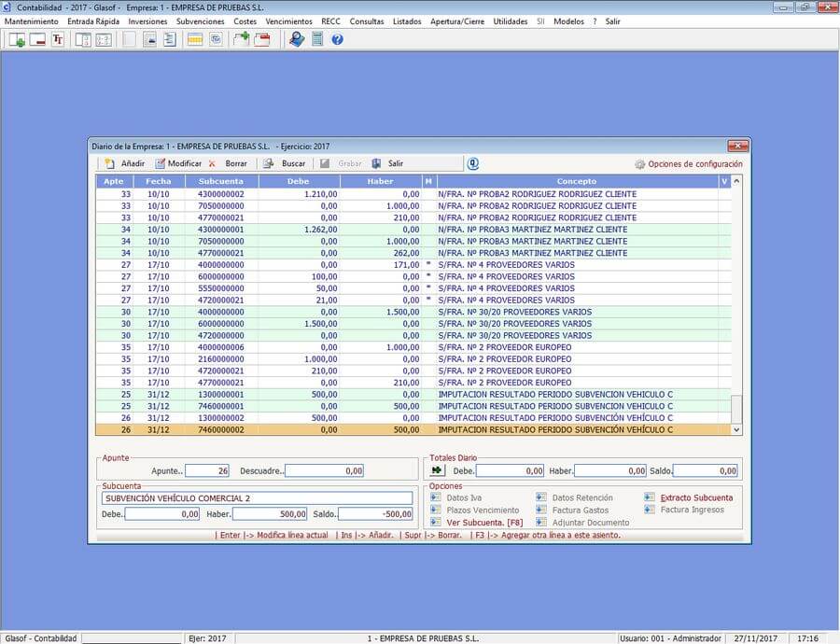Open Extracto Subcuenta in the Opciones panel
This screenshot has width=840, height=644.
(696, 497)
